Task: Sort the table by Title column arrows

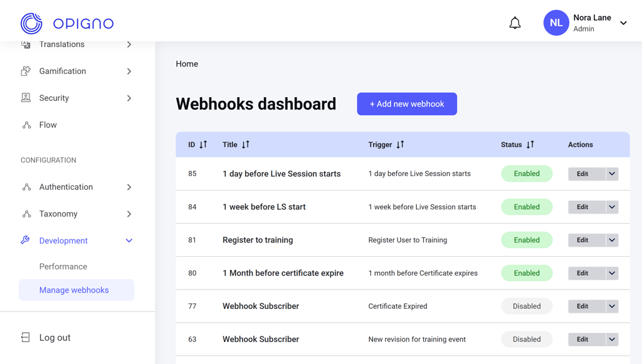Action: coord(245,144)
